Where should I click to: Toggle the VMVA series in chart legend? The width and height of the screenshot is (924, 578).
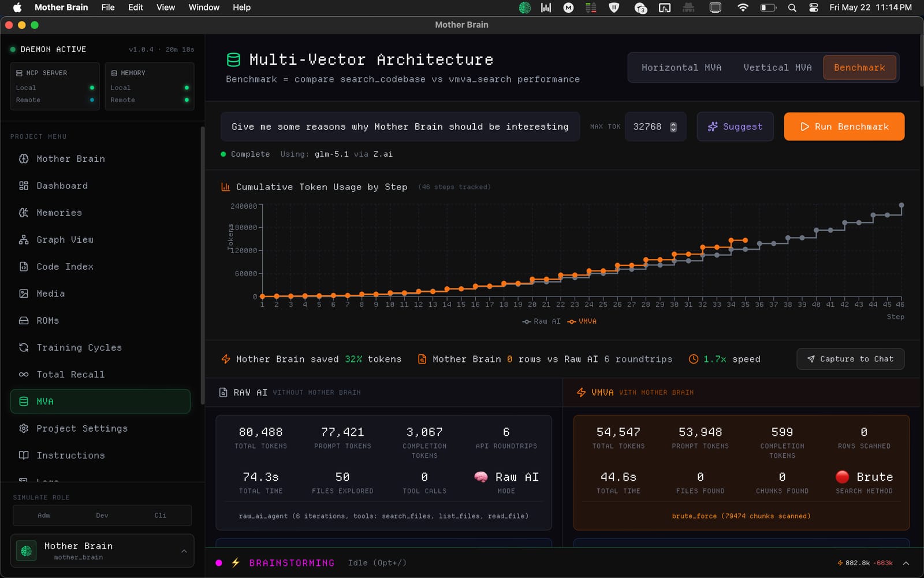click(582, 321)
